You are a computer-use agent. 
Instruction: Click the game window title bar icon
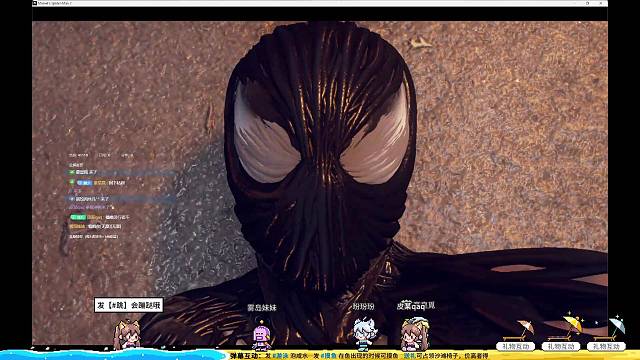click(35, 3)
